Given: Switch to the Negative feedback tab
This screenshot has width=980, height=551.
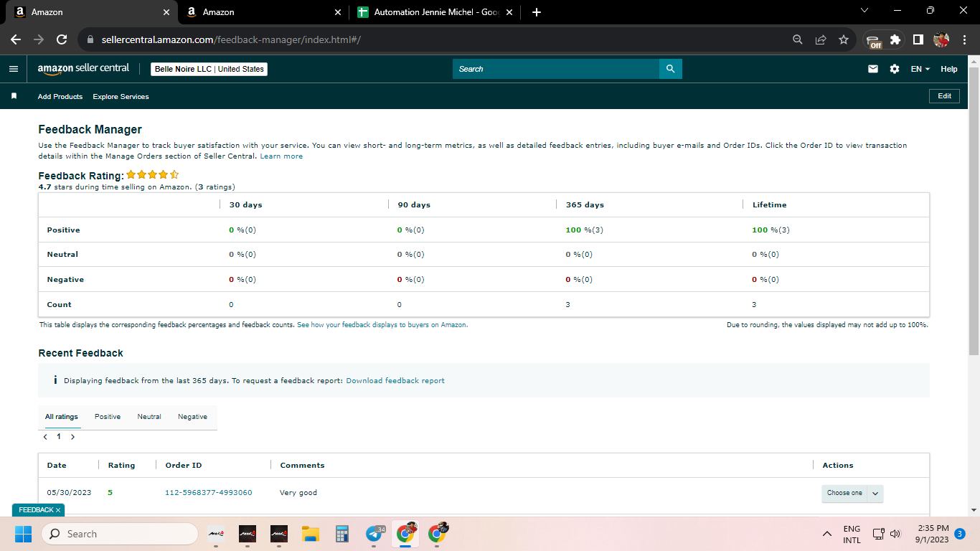Looking at the screenshot, I should pyautogui.click(x=192, y=417).
